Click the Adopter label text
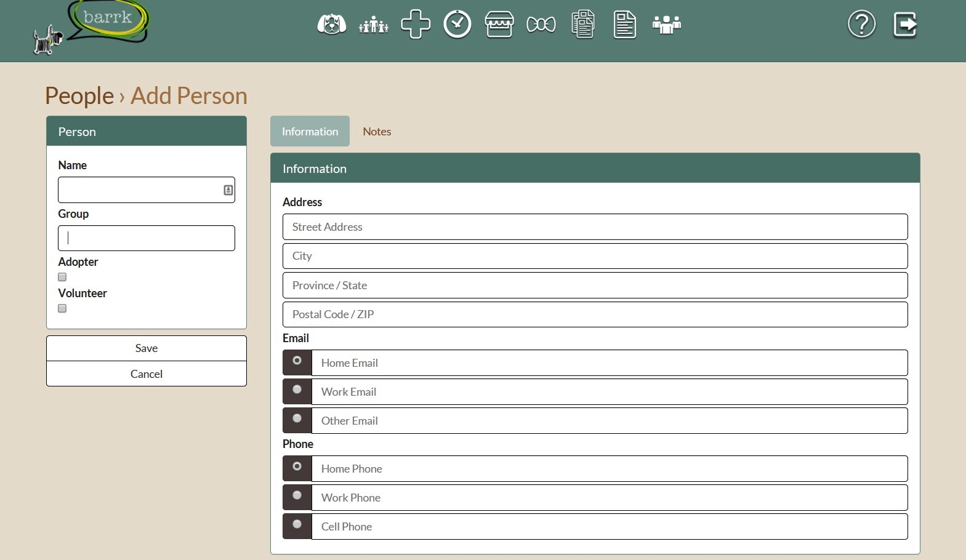The image size is (966, 560). coord(78,262)
